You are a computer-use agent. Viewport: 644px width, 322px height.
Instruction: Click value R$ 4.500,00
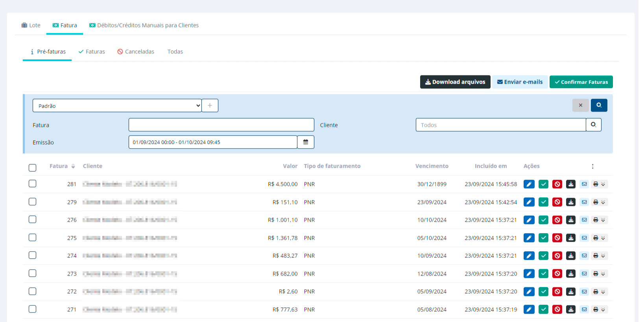282,184
